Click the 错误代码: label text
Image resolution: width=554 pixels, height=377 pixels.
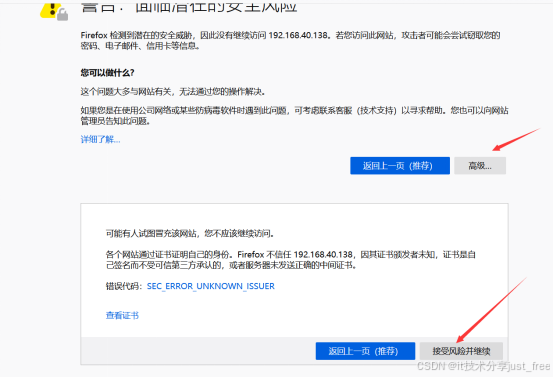click(x=124, y=286)
